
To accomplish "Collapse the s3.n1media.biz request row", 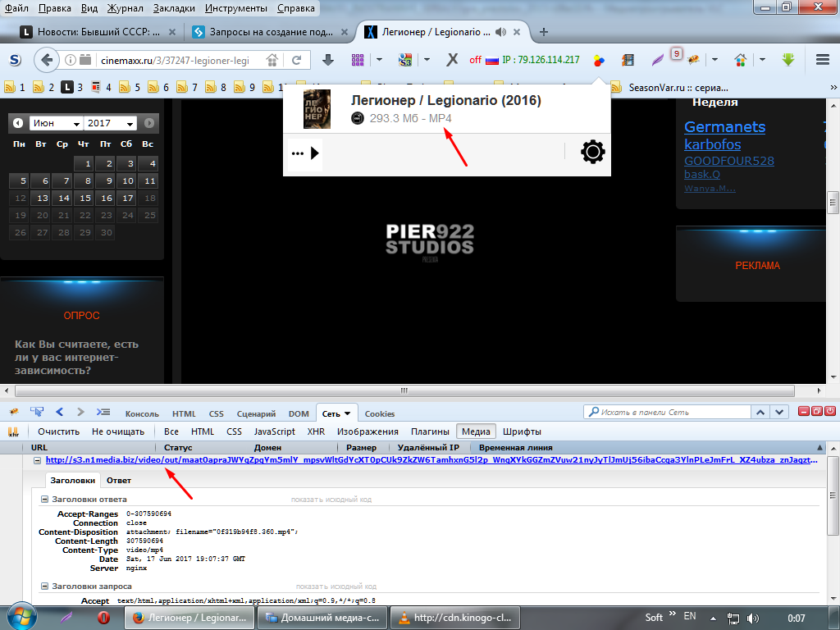I will [x=37, y=461].
